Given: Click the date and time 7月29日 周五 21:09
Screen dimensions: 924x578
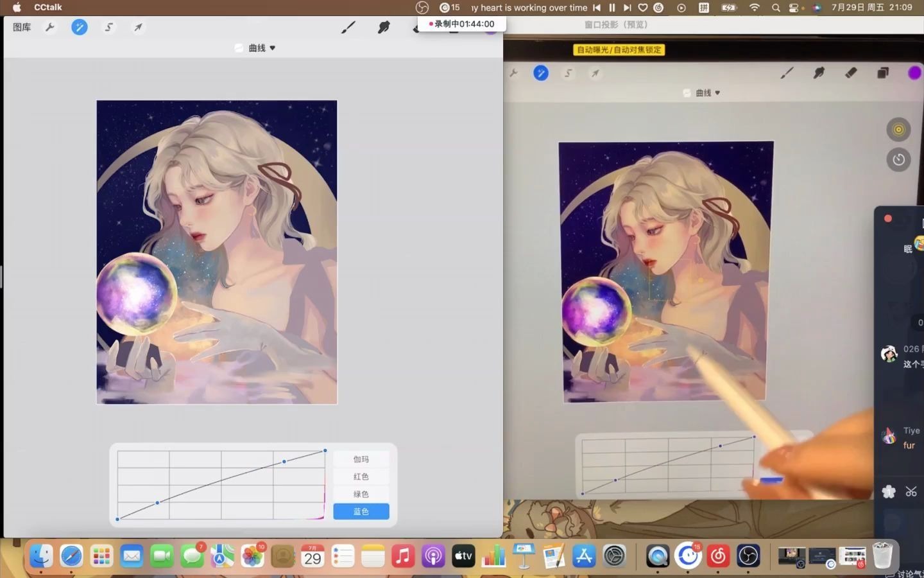Looking at the screenshot, I should 872,7.
